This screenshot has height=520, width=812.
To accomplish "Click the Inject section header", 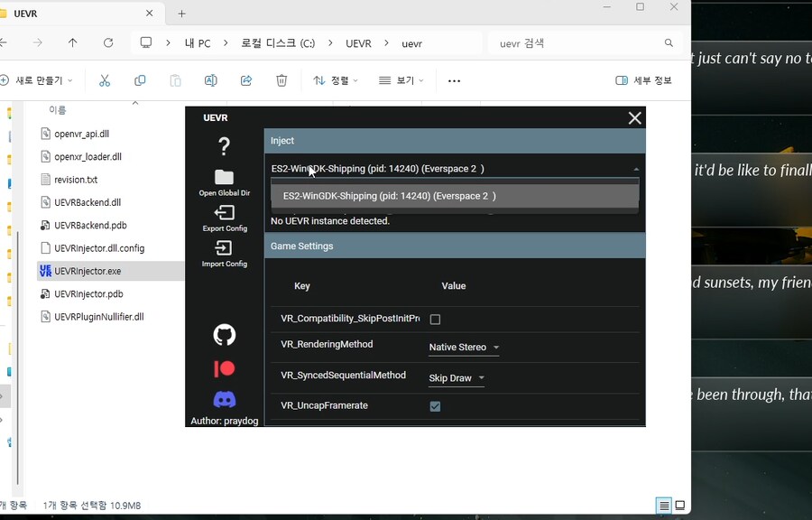I will point(455,141).
